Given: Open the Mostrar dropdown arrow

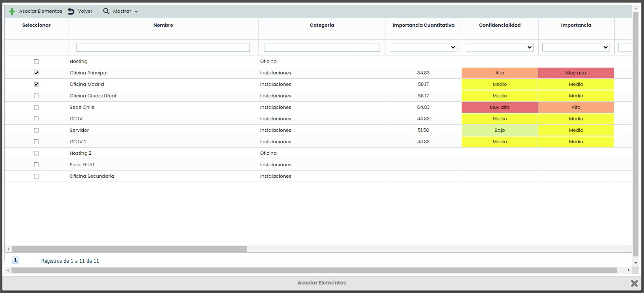Looking at the screenshot, I should pyautogui.click(x=136, y=12).
